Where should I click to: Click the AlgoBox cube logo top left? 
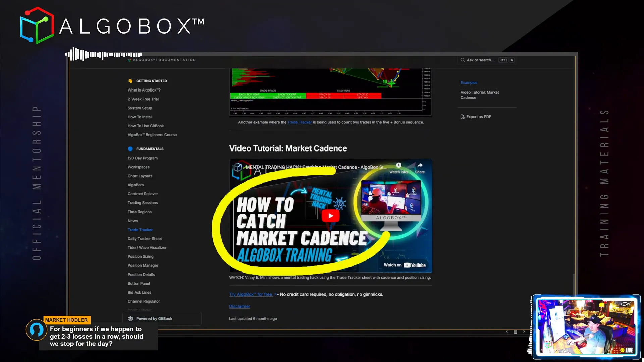coord(37,25)
